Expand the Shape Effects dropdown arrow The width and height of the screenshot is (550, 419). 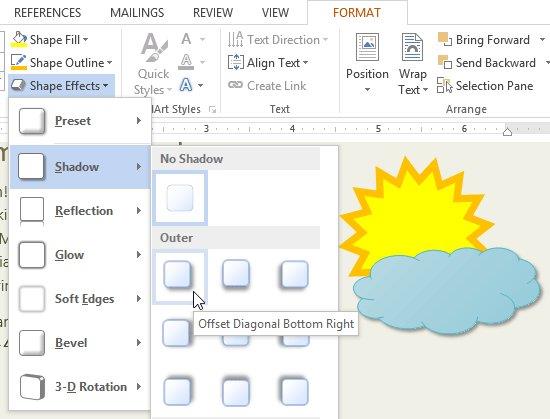click(106, 86)
